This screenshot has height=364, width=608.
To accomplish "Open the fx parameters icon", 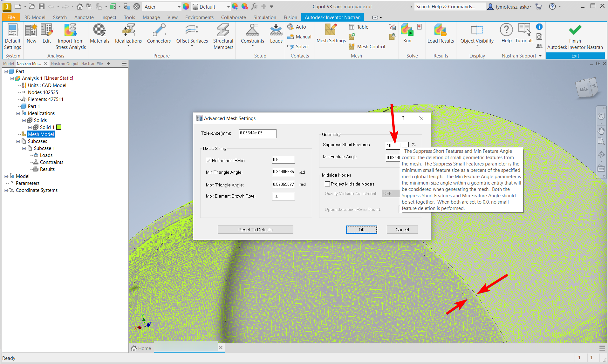I will (x=254, y=6).
